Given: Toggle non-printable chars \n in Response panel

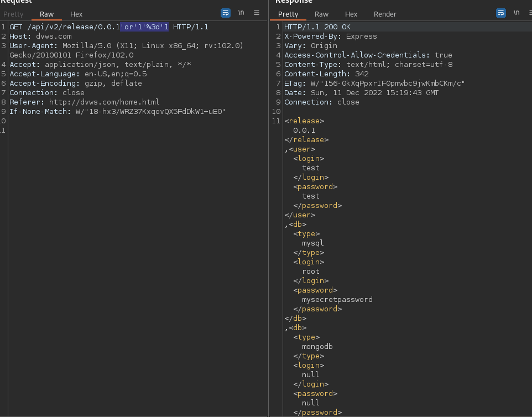Looking at the screenshot, I should point(517,13).
